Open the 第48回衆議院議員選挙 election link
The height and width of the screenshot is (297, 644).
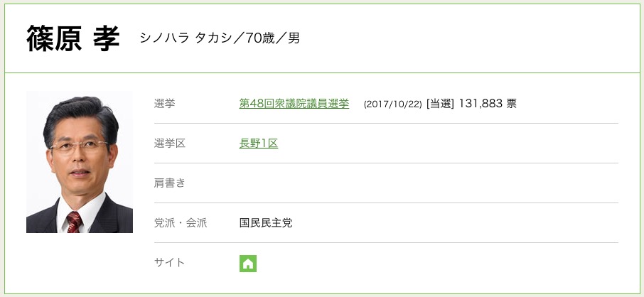click(x=294, y=104)
